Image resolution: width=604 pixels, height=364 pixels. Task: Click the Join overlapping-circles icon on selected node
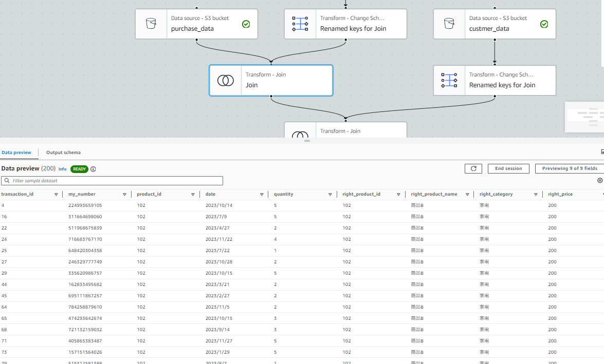click(x=226, y=81)
